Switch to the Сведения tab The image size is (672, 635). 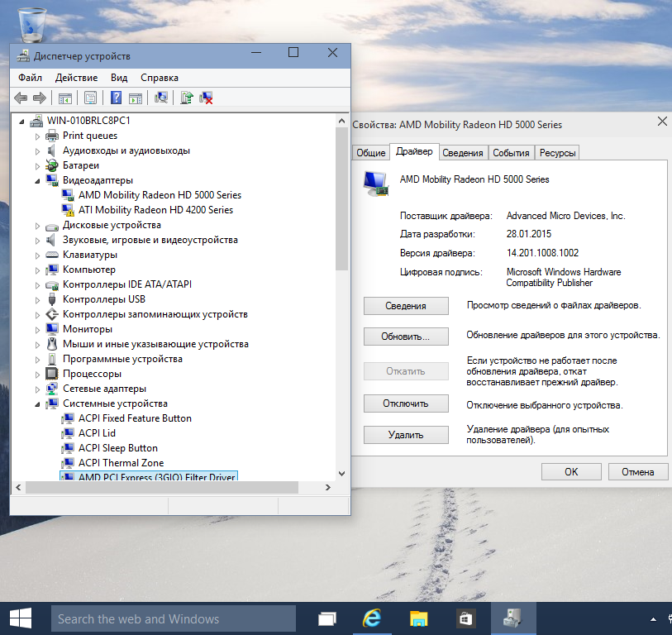[463, 153]
